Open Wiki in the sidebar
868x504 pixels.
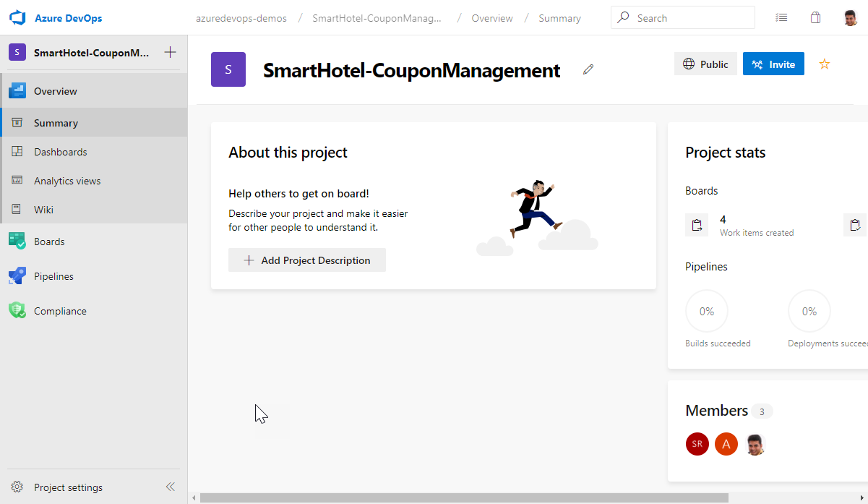[x=94, y=210]
